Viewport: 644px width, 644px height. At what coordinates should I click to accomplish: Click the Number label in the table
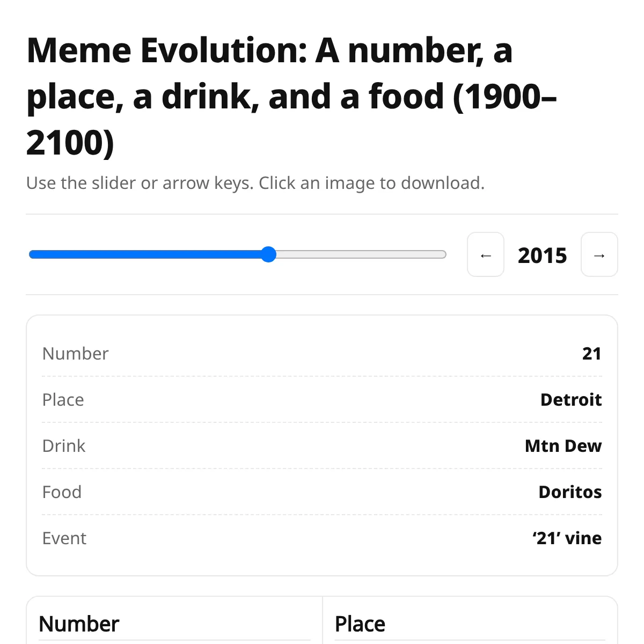point(75,353)
